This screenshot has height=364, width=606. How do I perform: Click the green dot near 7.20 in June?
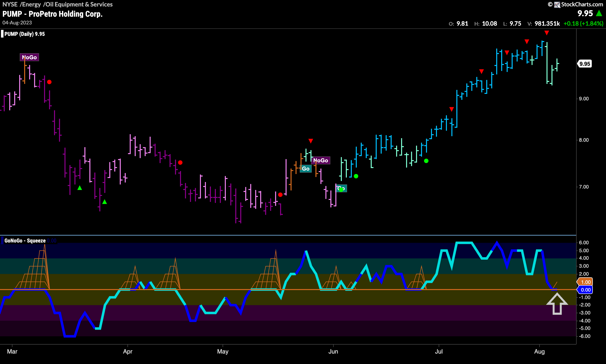356,176
